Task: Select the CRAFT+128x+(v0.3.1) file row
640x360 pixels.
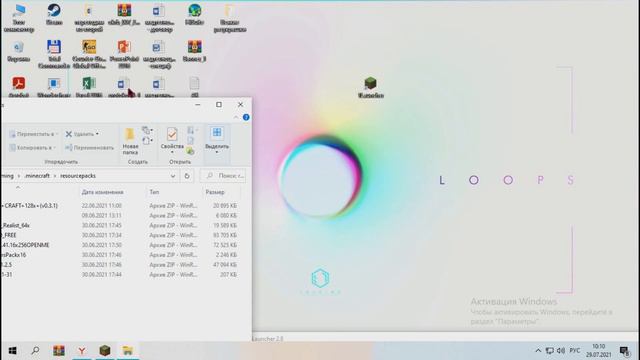Action: [121, 206]
